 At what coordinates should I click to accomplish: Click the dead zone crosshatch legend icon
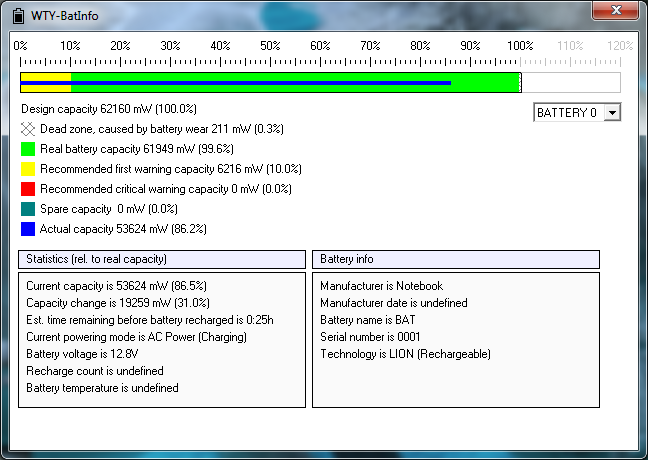(x=28, y=129)
